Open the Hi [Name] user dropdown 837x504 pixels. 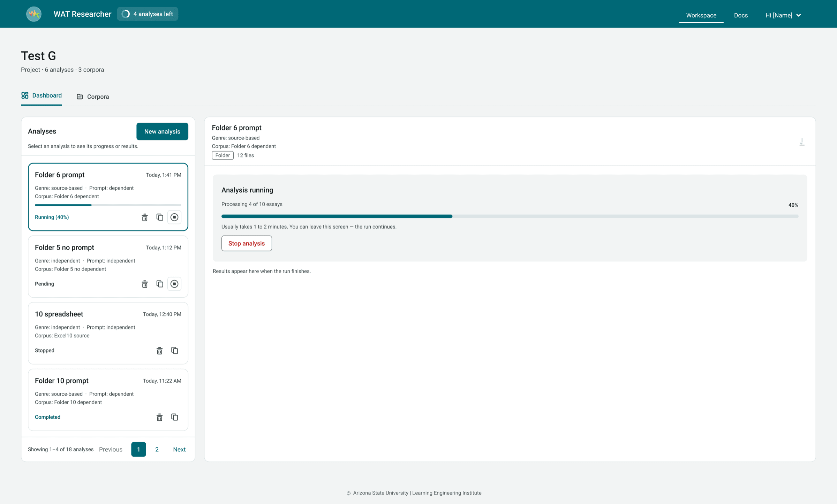(783, 15)
